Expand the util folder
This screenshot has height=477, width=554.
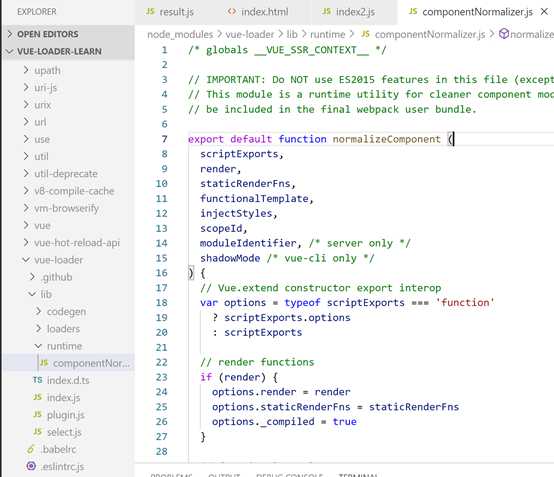click(x=26, y=156)
